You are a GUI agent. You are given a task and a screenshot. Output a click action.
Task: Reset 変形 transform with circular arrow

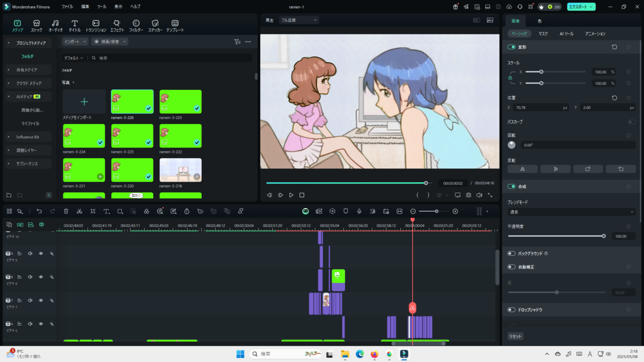(614, 47)
